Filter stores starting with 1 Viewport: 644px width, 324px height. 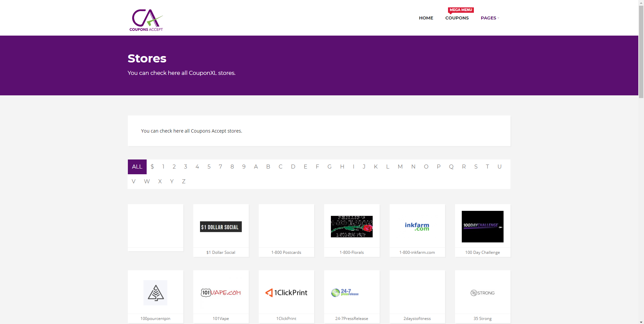(163, 167)
